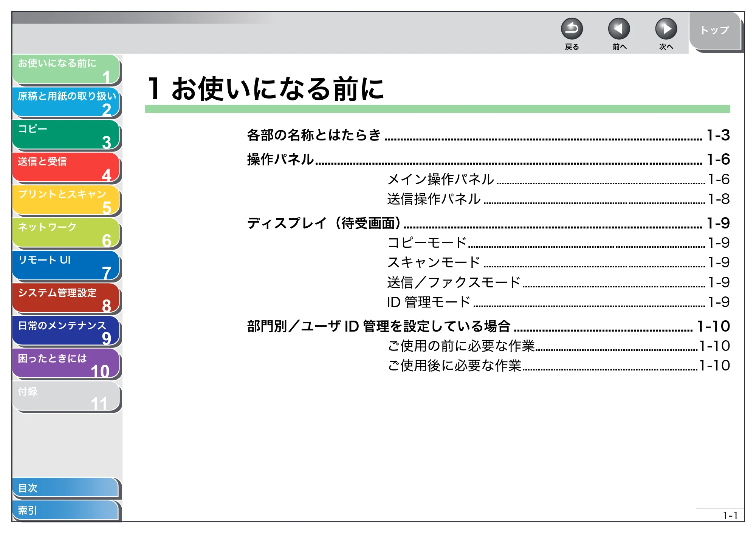This screenshot has height=534, width=756.
Task: Open ID 管理モード entry
Action: (x=559, y=302)
